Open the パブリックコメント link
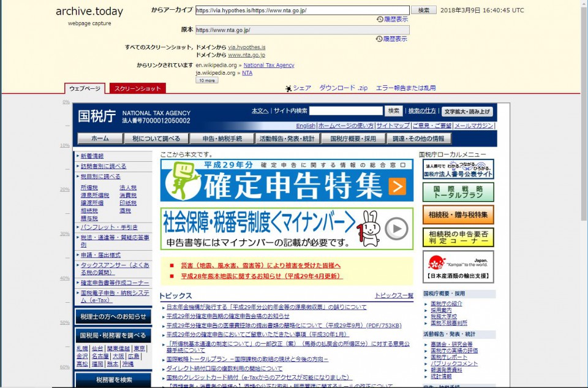The image size is (588, 388). [454, 363]
